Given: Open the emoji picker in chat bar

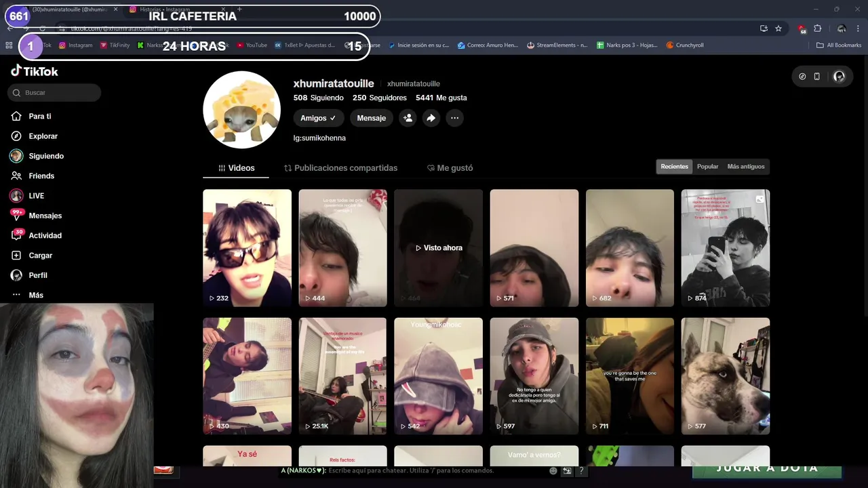Looking at the screenshot, I should [553, 470].
